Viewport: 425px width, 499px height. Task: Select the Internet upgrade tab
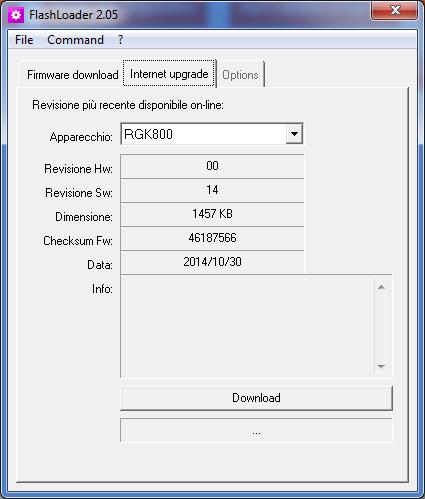coord(169,73)
